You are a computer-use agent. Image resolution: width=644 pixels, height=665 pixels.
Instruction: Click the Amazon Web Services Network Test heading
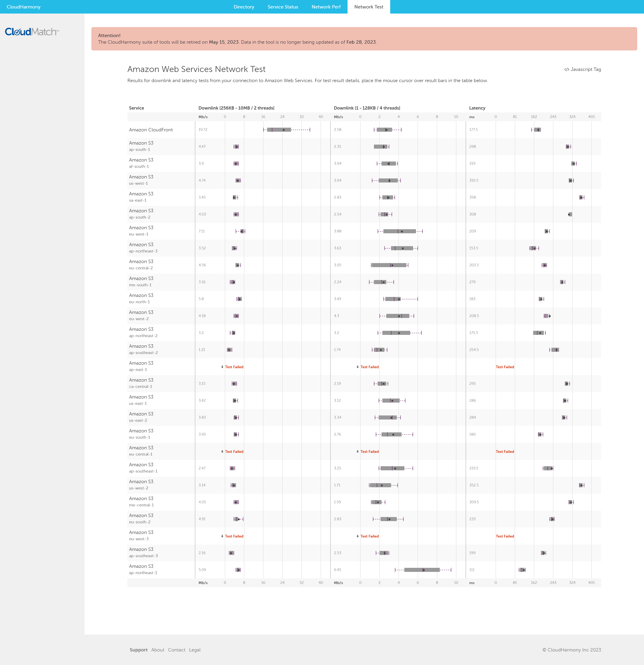tap(196, 69)
